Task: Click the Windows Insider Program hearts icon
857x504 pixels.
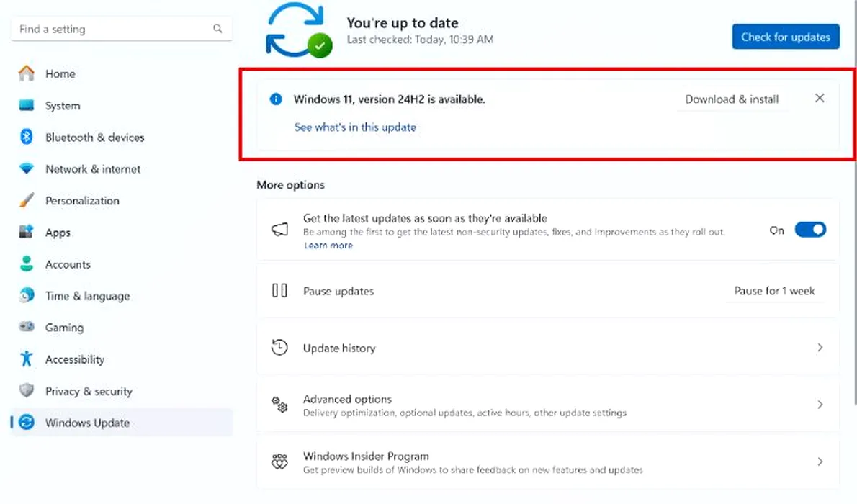Action: 280,462
